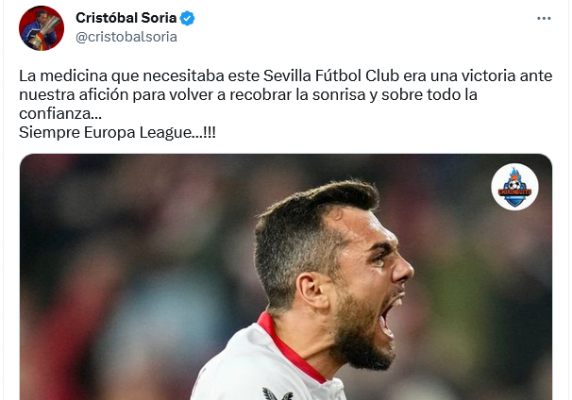Image resolution: width=572 pixels, height=400 pixels.
Task: Click 'nuestra afición' in the second line
Action: [x=73, y=95]
